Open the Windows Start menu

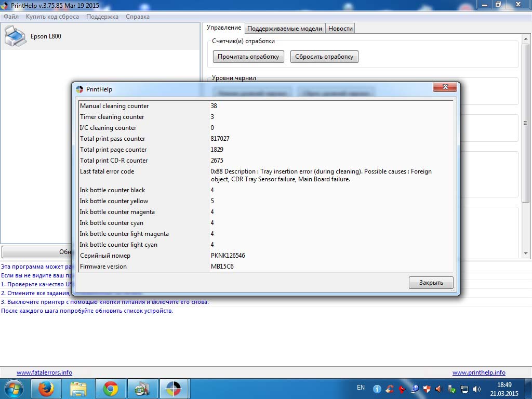pos(14,389)
